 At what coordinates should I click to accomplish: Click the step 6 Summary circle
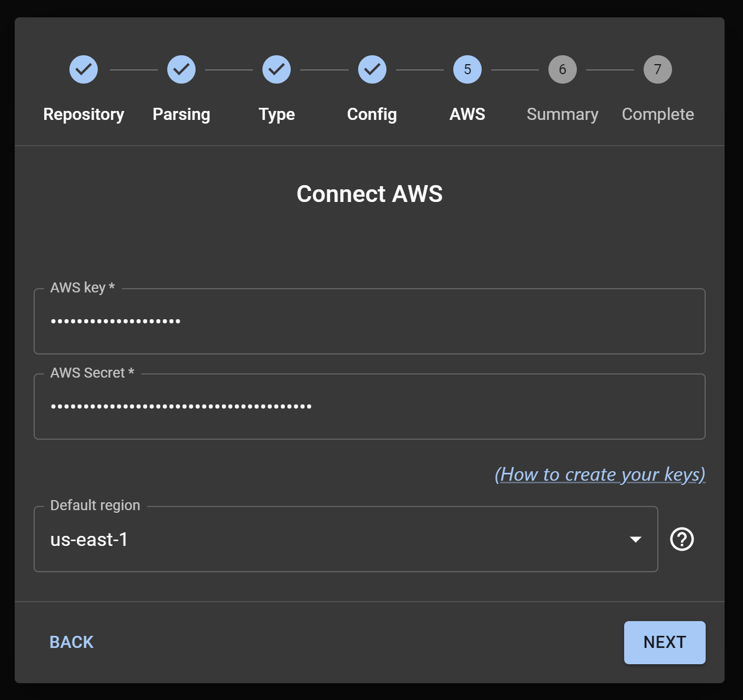click(563, 69)
